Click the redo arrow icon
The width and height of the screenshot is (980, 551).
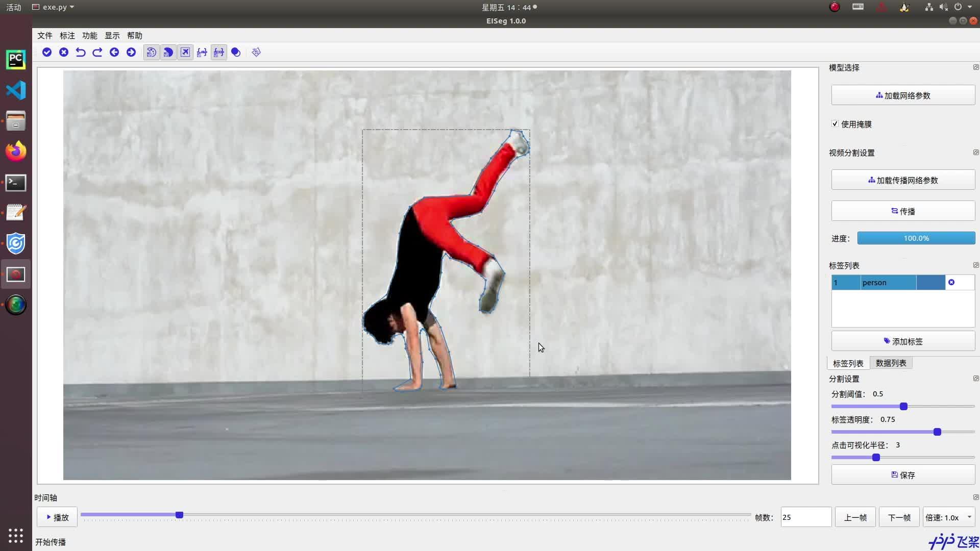[97, 52]
